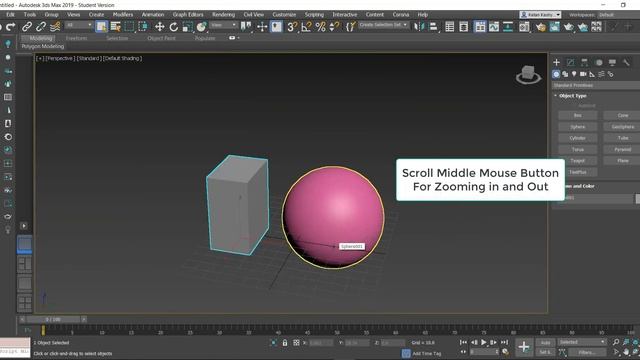Toggle 3D Snaps

point(292,27)
